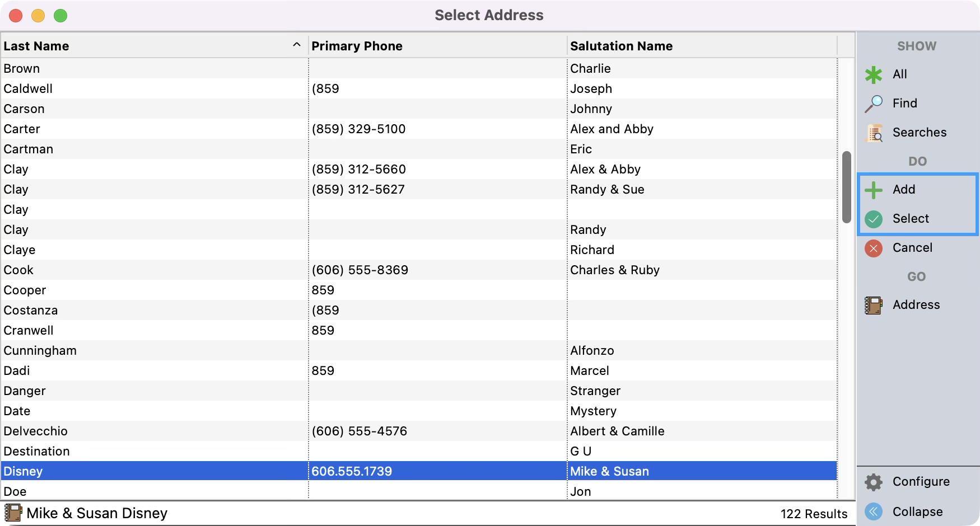Select the Carson row
Screen dimensions: 980x526
click(x=419, y=109)
